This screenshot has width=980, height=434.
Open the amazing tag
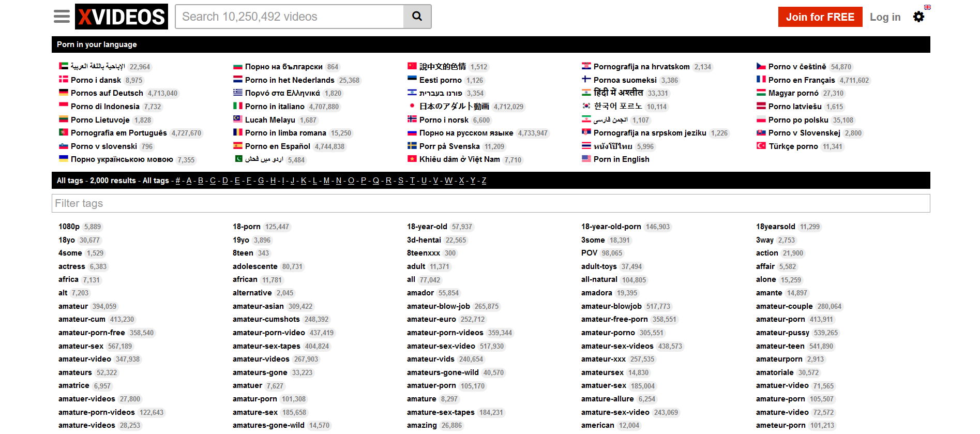coord(422,425)
